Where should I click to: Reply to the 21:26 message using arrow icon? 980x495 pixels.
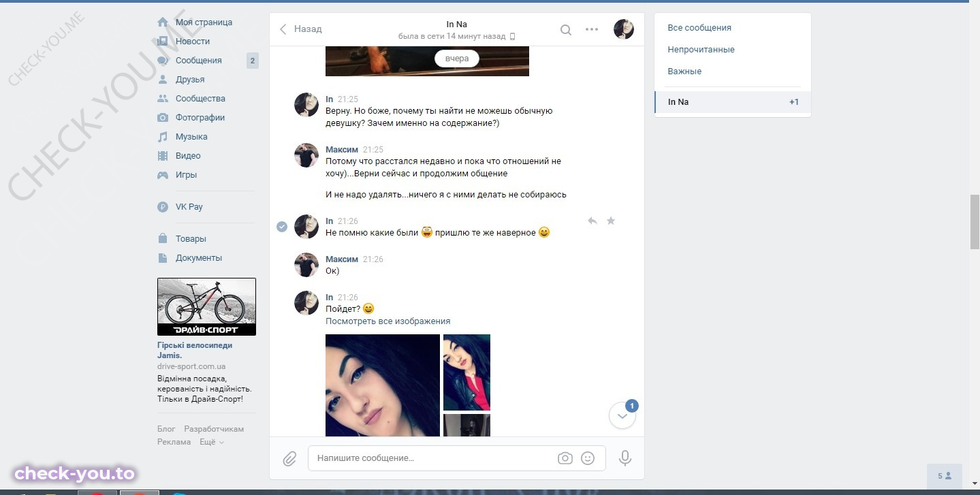[x=592, y=221]
